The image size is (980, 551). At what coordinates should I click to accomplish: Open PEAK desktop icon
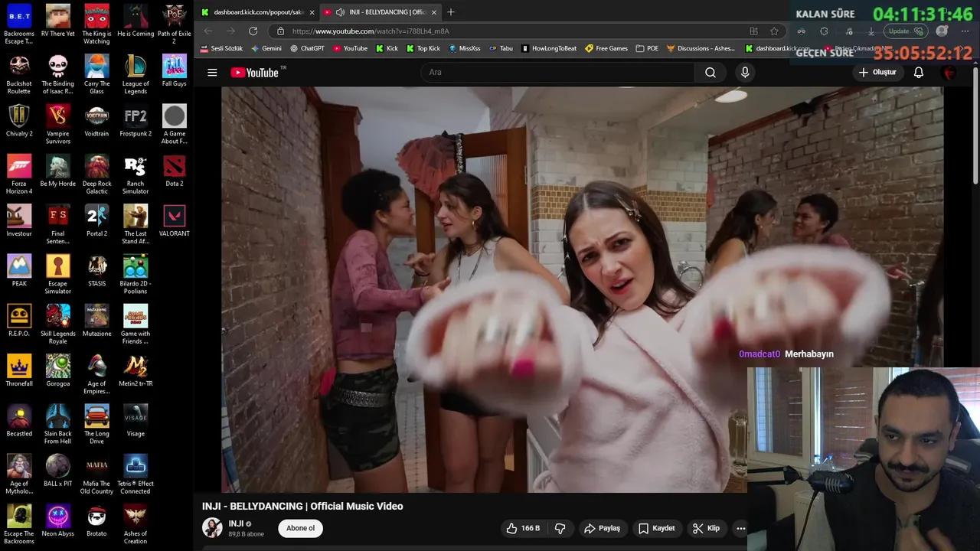(x=19, y=270)
